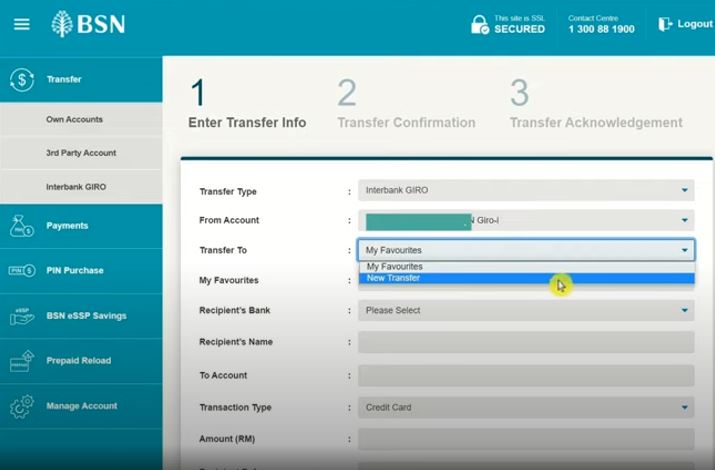Screen dimensions: 715x470
Task: Expand the Transfer Type dropdown
Action: pyautogui.click(x=526, y=190)
